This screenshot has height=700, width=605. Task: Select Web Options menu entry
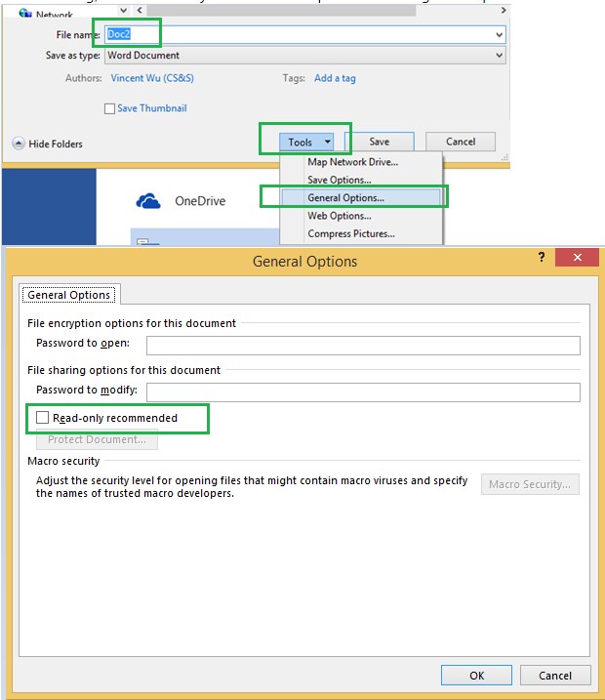pyautogui.click(x=361, y=216)
